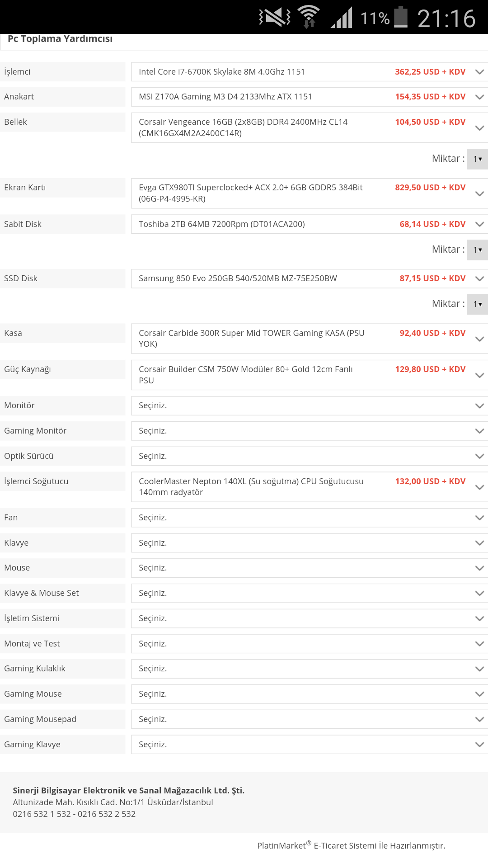Open the SSD Disk quantity (Miktar) selector
This screenshot has height=868, width=488.
[478, 304]
